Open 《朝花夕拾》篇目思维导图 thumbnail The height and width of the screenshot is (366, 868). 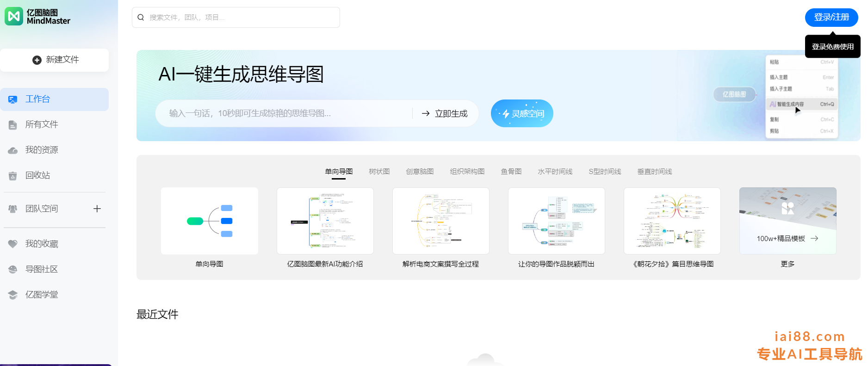click(672, 221)
